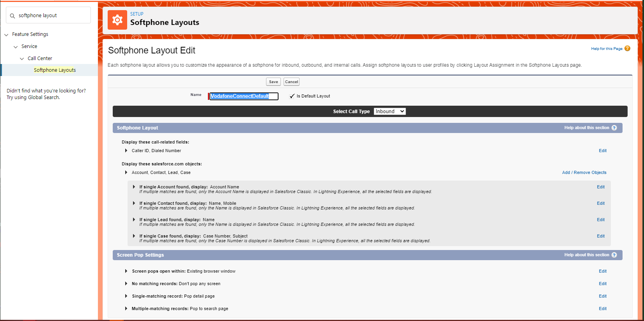The height and width of the screenshot is (321, 644).
Task: Expand the Caller ID, Dialed Number row
Action: [x=126, y=151]
